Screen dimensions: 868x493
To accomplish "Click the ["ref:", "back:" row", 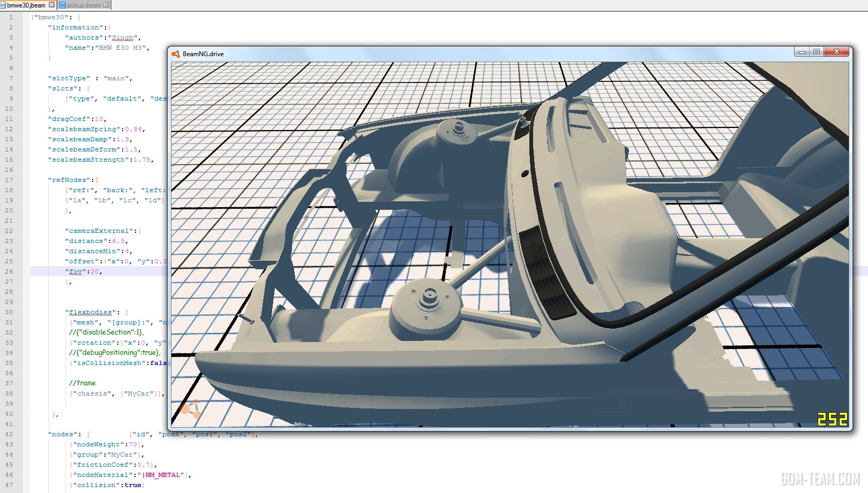I will (116, 190).
